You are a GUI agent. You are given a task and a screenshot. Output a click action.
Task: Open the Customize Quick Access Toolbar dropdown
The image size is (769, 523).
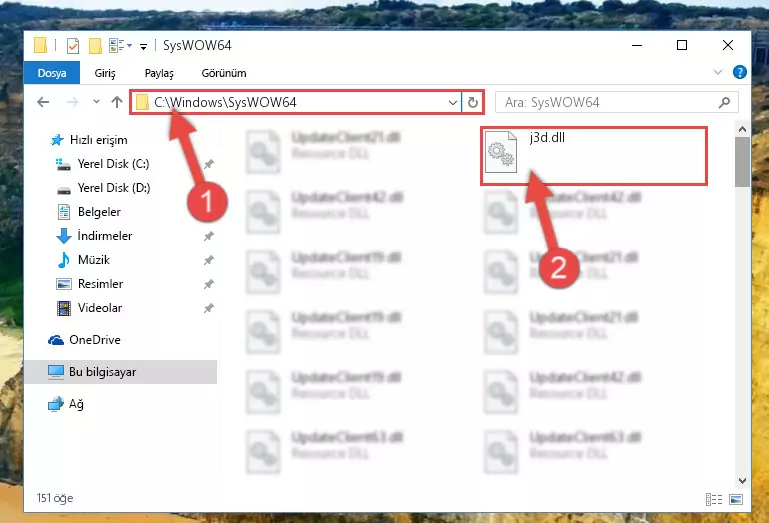tap(143, 46)
